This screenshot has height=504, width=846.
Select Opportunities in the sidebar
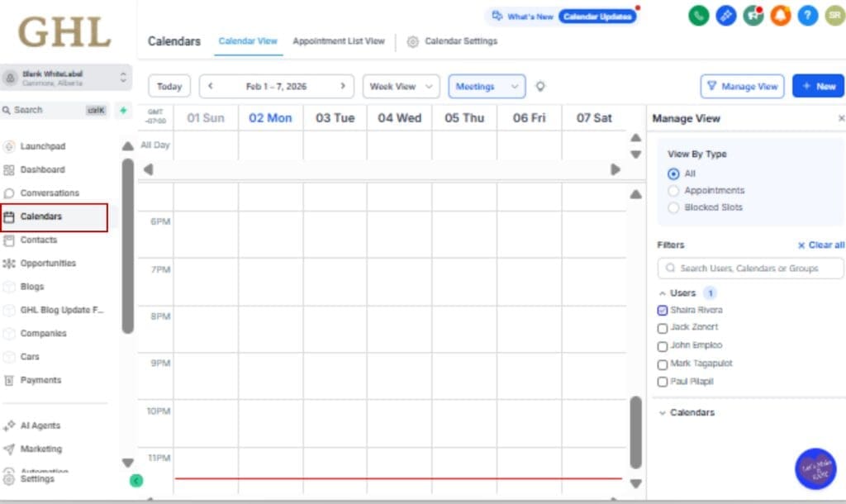(47, 263)
